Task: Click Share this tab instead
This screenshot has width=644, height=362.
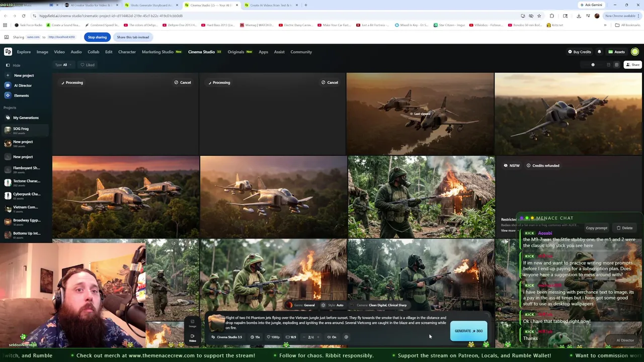Action: (133, 37)
